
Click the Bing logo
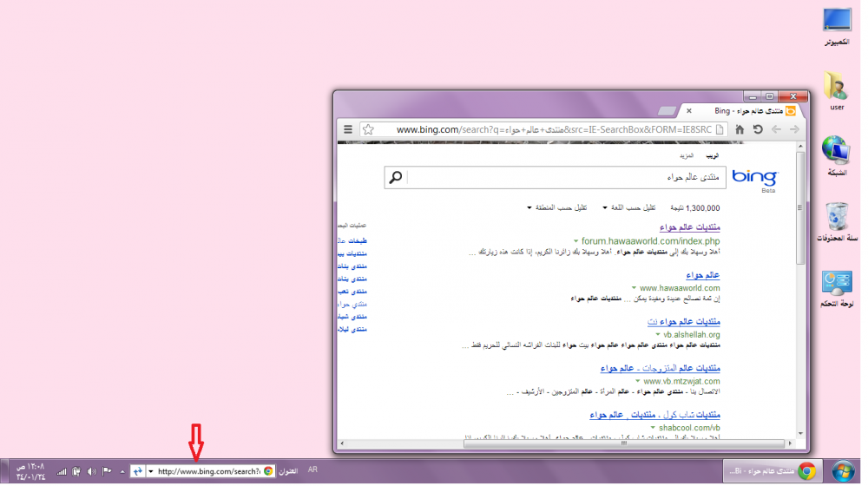click(754, 176)
